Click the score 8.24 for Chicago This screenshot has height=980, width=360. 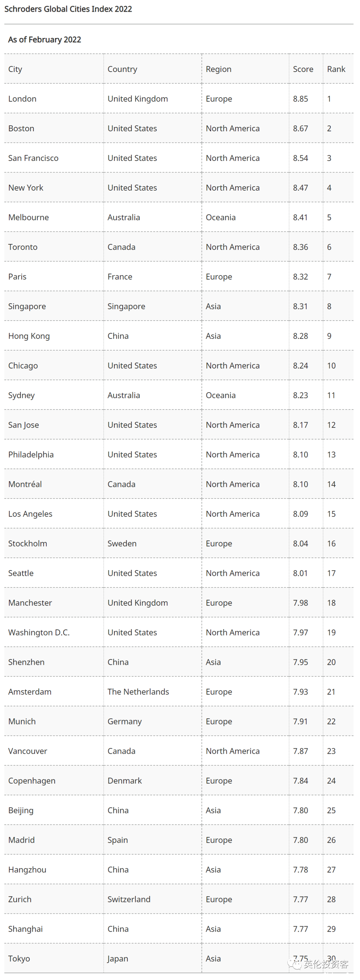300,366
